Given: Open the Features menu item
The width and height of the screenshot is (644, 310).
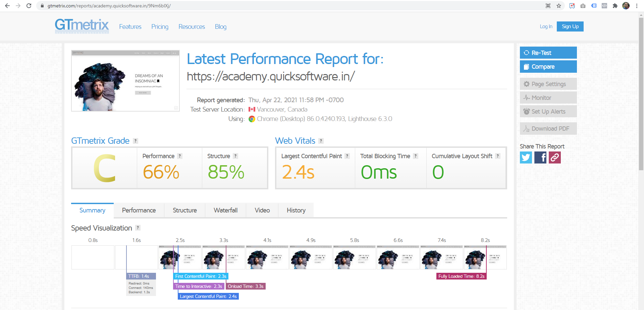Looking at the screenshot, I should (130, 26).
